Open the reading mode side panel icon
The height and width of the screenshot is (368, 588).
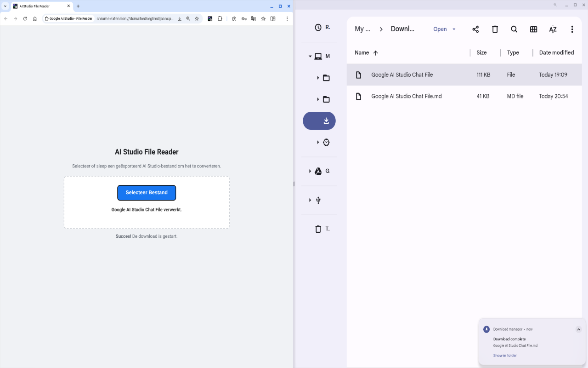pyautogui.click(x=273, y=19)
